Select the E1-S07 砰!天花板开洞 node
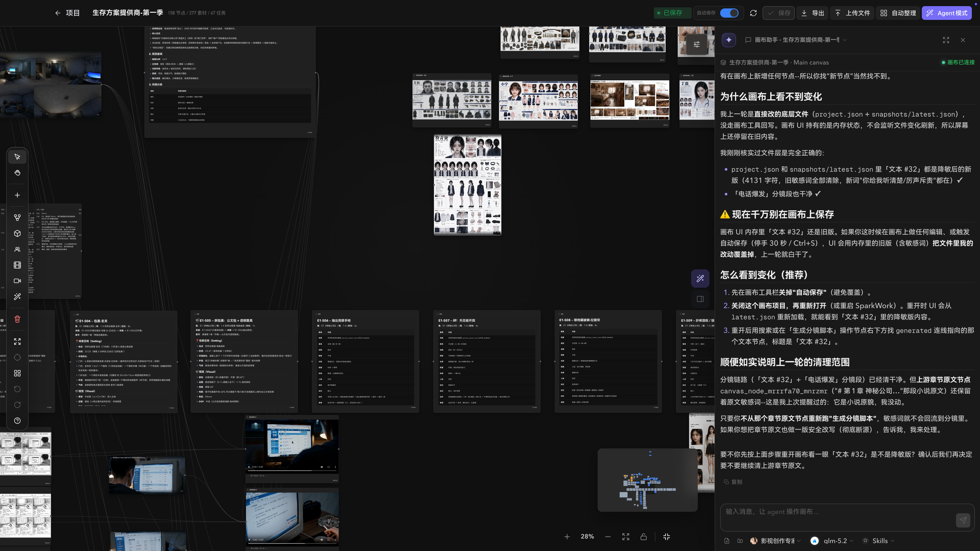The width and height of the screenshot is (980, 551). tap(487, 361)
